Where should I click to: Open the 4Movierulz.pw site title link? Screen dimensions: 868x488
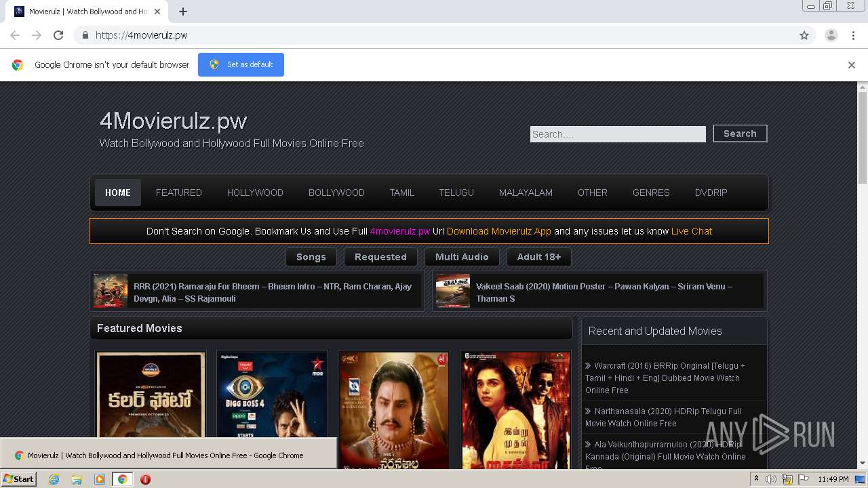point(173,121)
